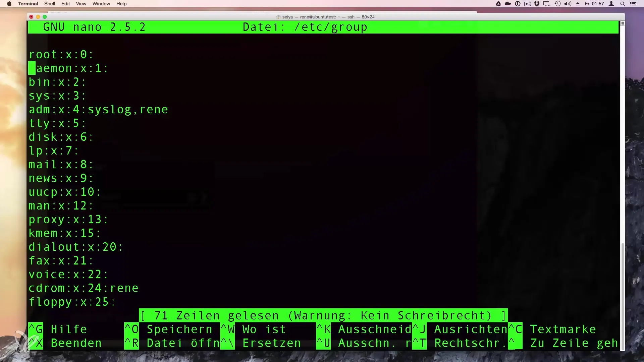The width and height of the screenshot is (644, 362).
Task: Click the adm:x:4:syslog,rene line
Action: pos(98,109)
